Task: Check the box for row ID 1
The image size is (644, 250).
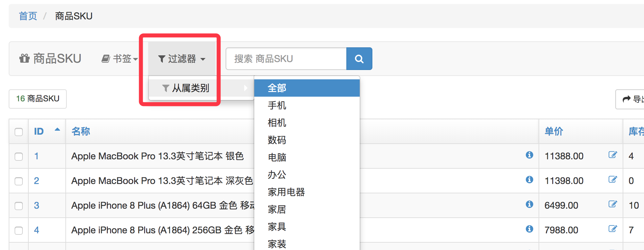Action: [x=19, y=157]
